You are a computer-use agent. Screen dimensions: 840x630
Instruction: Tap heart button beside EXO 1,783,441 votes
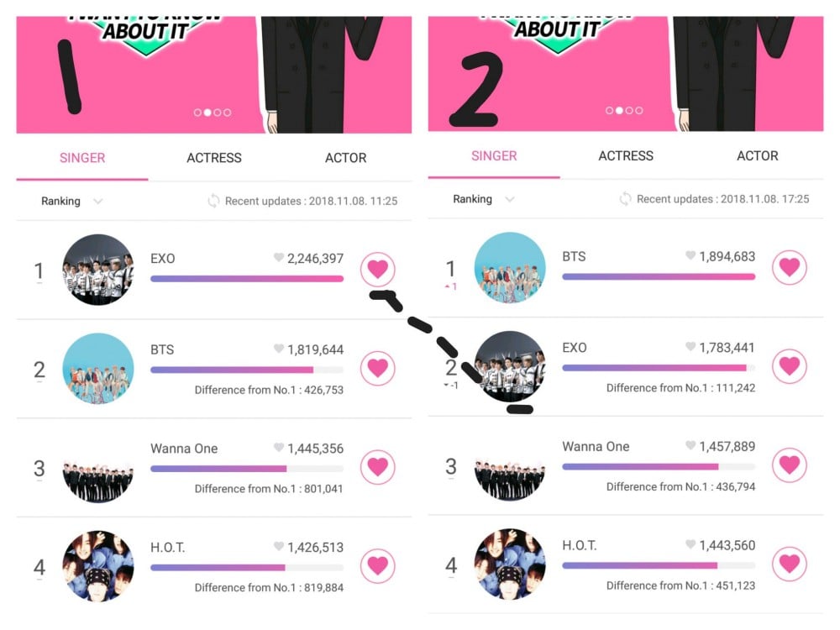(x=790, y=366)
